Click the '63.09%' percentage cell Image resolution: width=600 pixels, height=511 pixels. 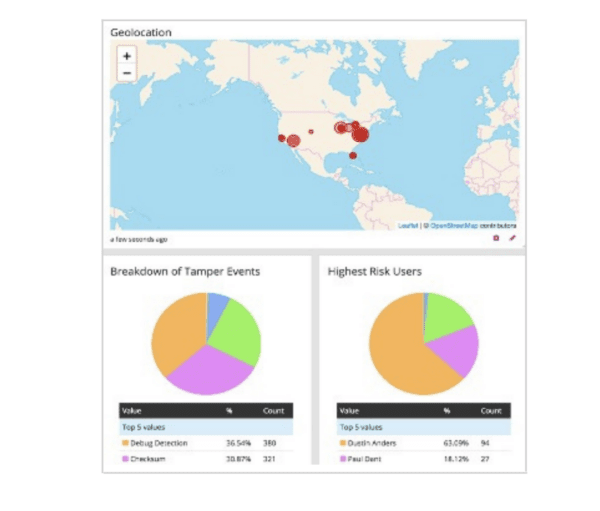(456, 443)
